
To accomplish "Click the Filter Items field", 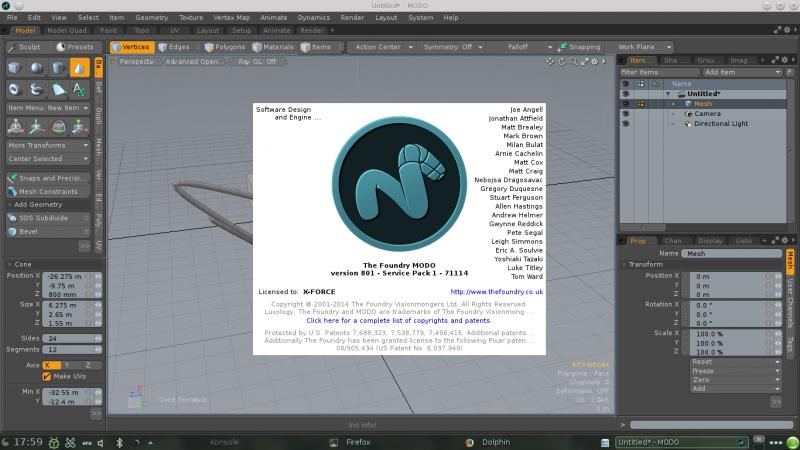I will (x=660, y=72).
